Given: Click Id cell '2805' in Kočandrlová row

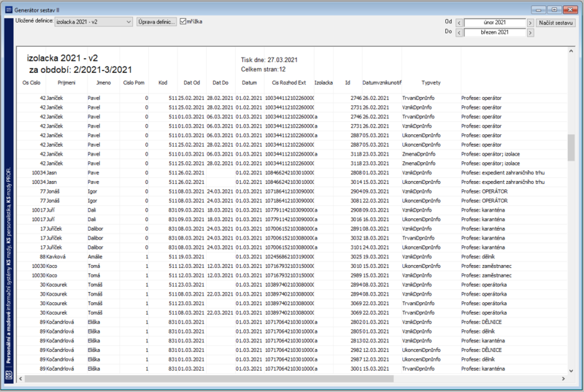Looking at the screenshot, I should pyautogui.click(x=356, y=331).
